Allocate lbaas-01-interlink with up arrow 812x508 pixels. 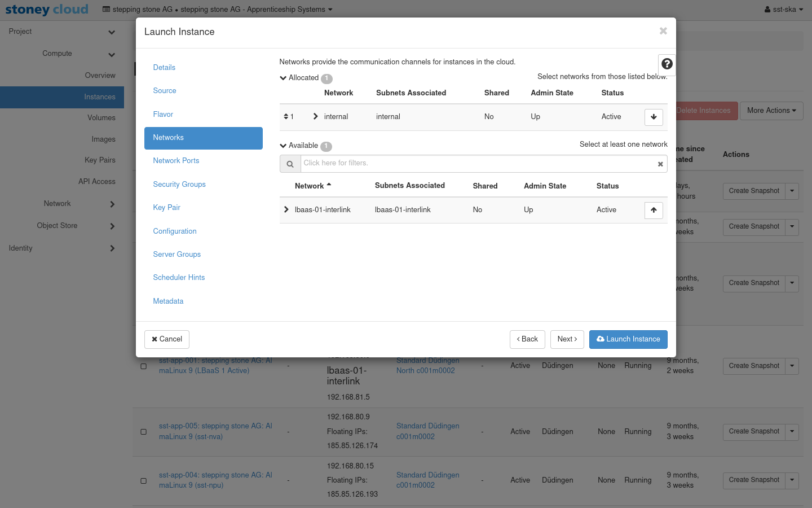(654, 210)
